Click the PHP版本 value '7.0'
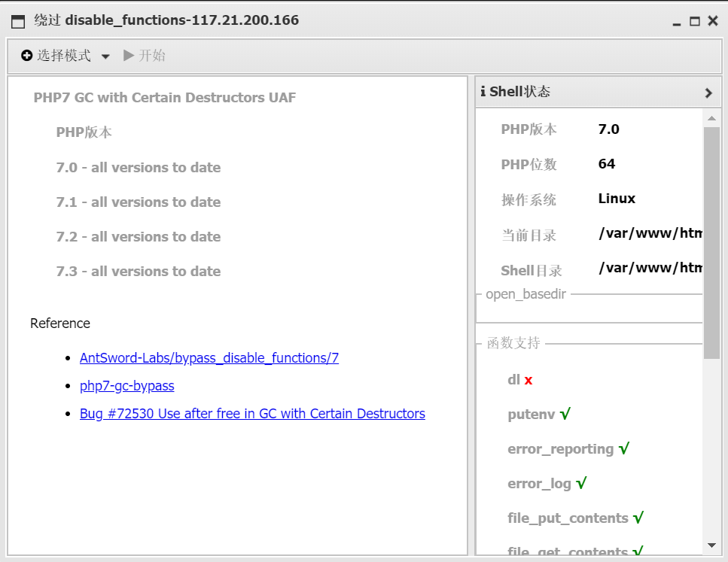 pos(609,129)
